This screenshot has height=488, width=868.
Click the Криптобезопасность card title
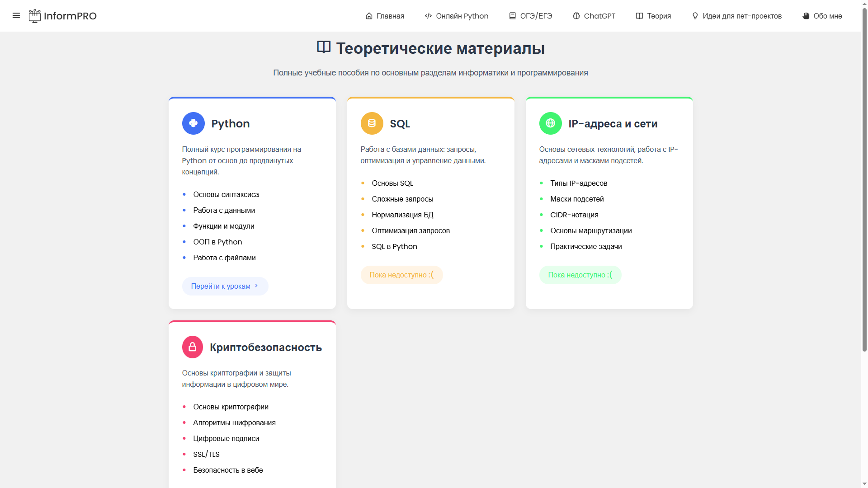[x=266, y=347]
